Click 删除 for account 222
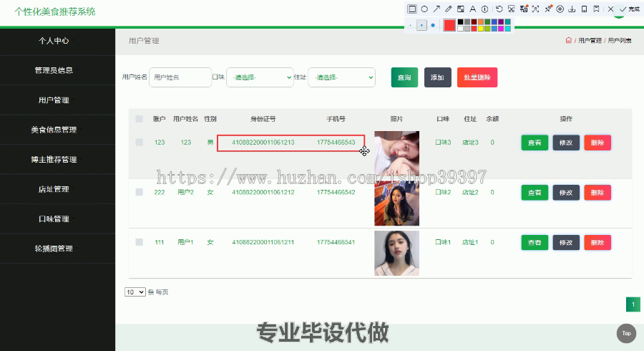Image resolution: width=644 pixels, height=351 pixels. (x=597, y=193)
